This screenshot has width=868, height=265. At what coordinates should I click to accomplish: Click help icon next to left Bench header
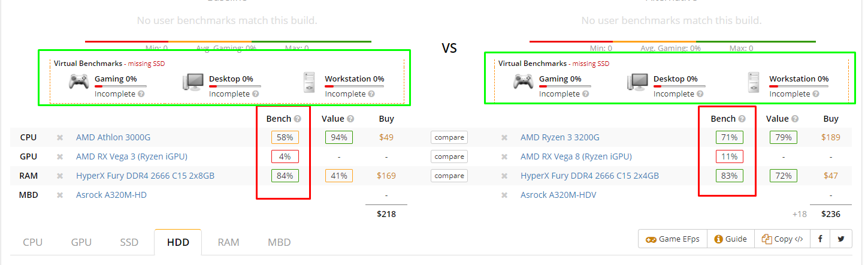(x=297, y=119)
